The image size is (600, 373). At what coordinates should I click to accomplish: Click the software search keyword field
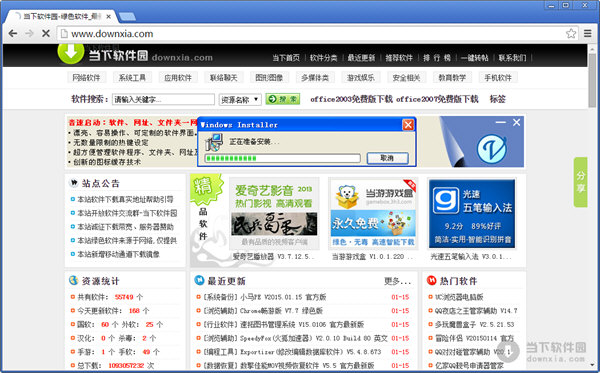coord(163,99)
